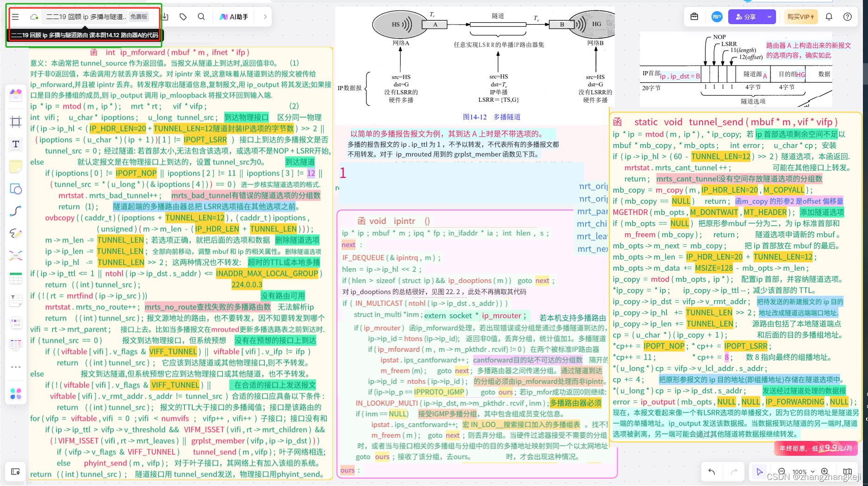The image size is (868, 486).
Task: Select the Mind map tool
Action: tap(16, 256)
